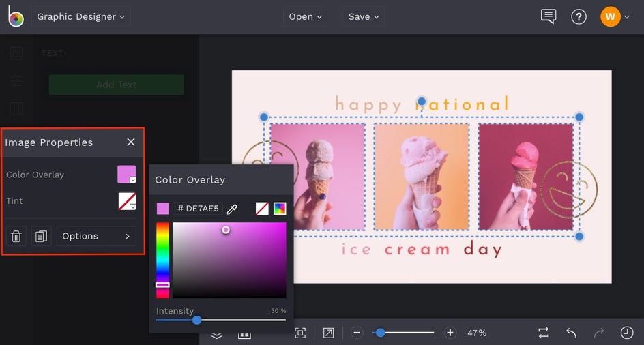644x345 pixels.
Task: Click the fit to screen icon
Action: (x=300, y=333)
